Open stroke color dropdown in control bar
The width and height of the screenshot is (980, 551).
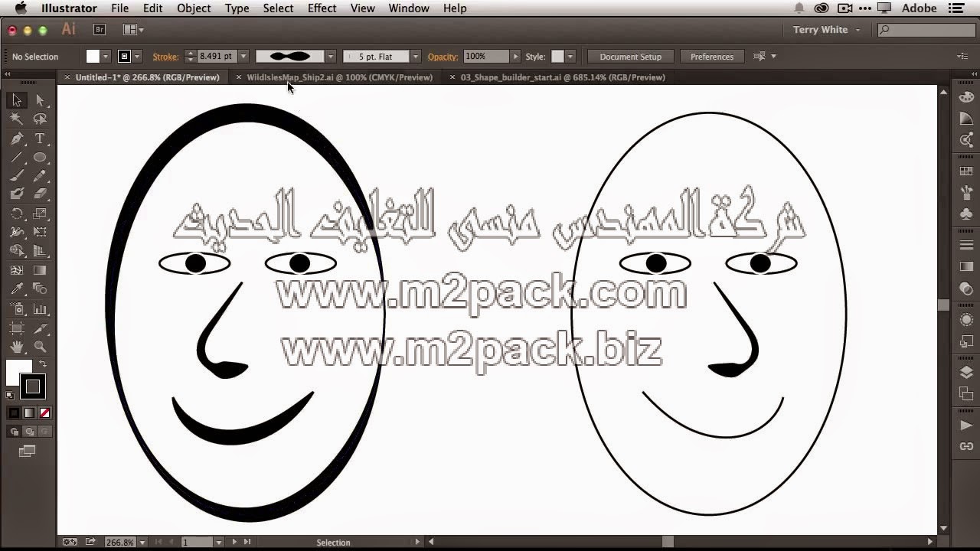(x=137, y=56)
